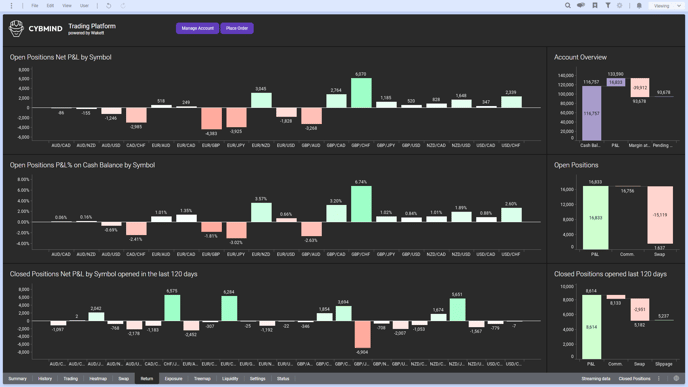This screenshot has width=688, height=387.
Task: Go to the Settings tab
Action: pos(258,379)
